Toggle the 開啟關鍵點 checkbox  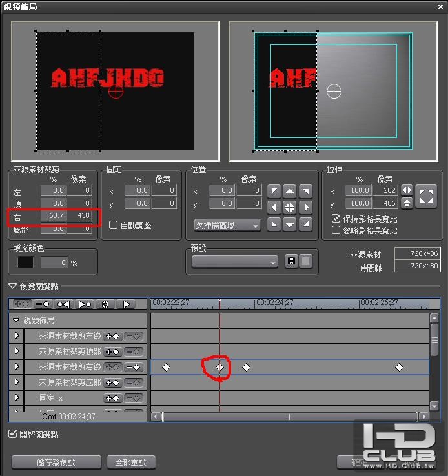[x=12, y=434]
